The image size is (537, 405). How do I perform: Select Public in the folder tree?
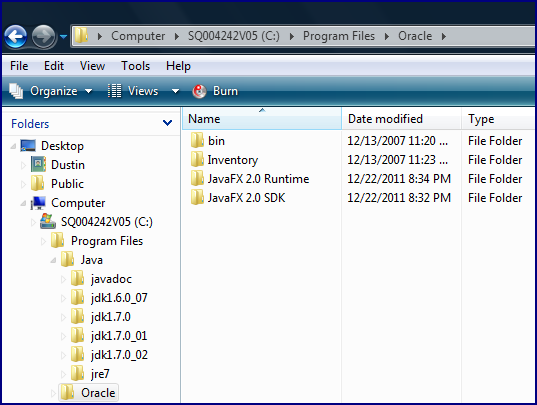(67, 184)
